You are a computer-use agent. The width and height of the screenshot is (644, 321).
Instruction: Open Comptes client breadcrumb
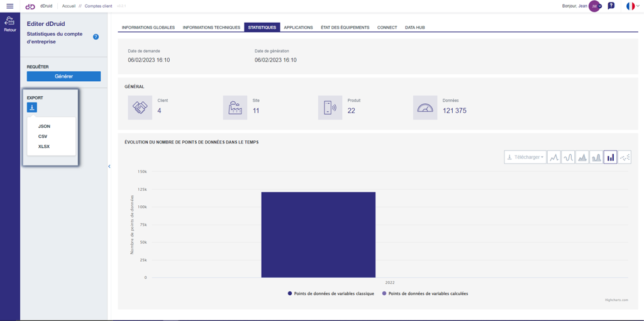pyautogui.click(x=99, y=6)
